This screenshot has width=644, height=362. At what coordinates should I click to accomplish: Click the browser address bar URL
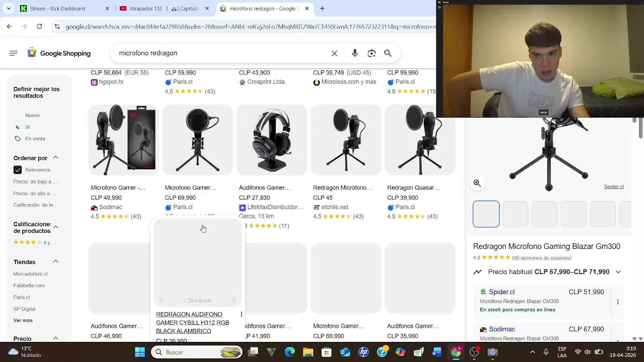(x=250, y=27)
